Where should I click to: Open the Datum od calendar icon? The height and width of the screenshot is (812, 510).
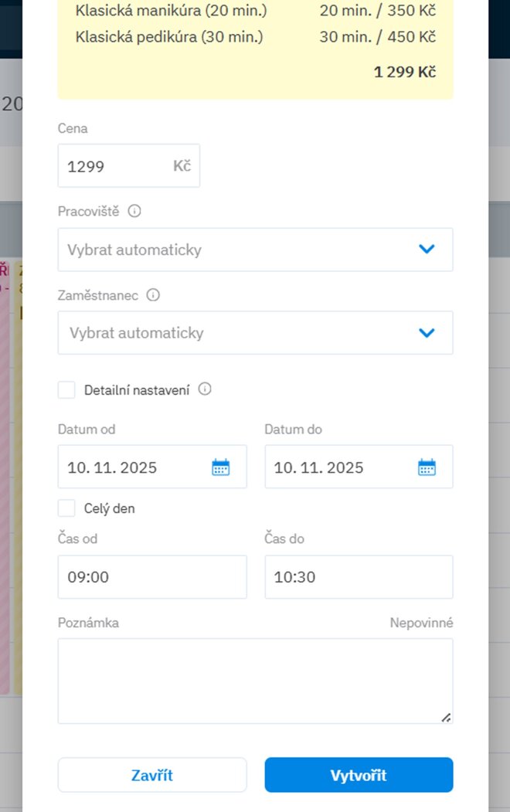click(221, 467)
